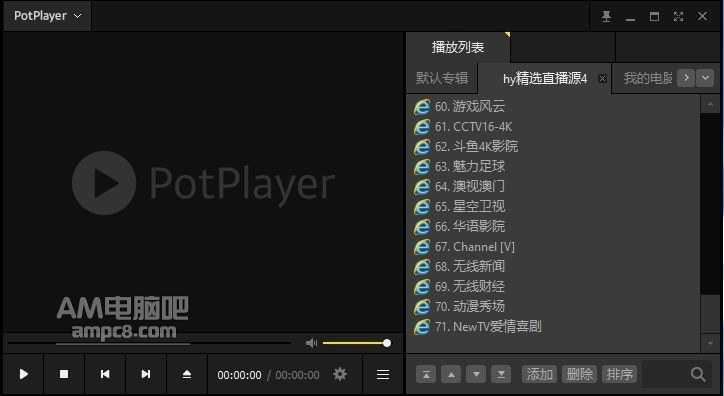Click the PotPlayer logo play icon in video area
This screenshot has height=396, width=724.
(x=104, y=183)
